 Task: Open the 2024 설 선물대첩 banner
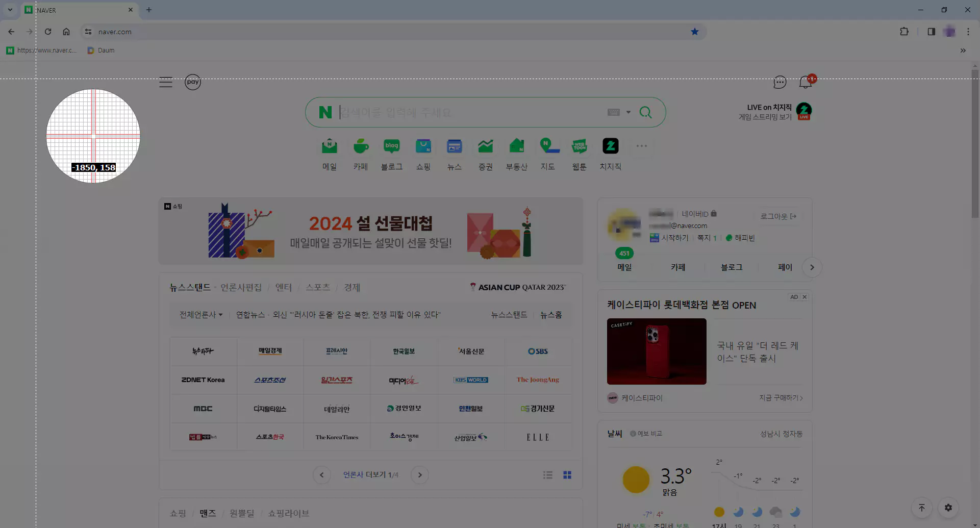pos(371,231)
